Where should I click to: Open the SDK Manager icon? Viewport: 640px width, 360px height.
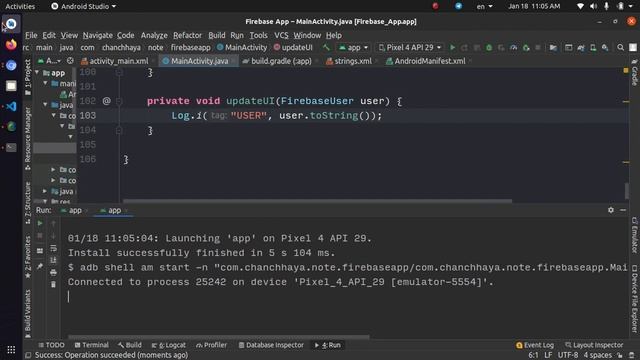pyautogui.click(x=605, y=48)
